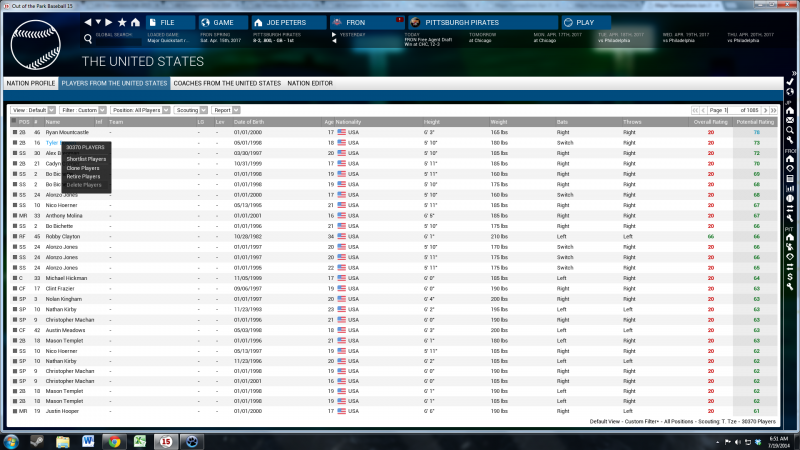Viewport: 800px width, 450px height.
Task: Switch to the Nation Profile tab
Action: click(x=31, y=83)
